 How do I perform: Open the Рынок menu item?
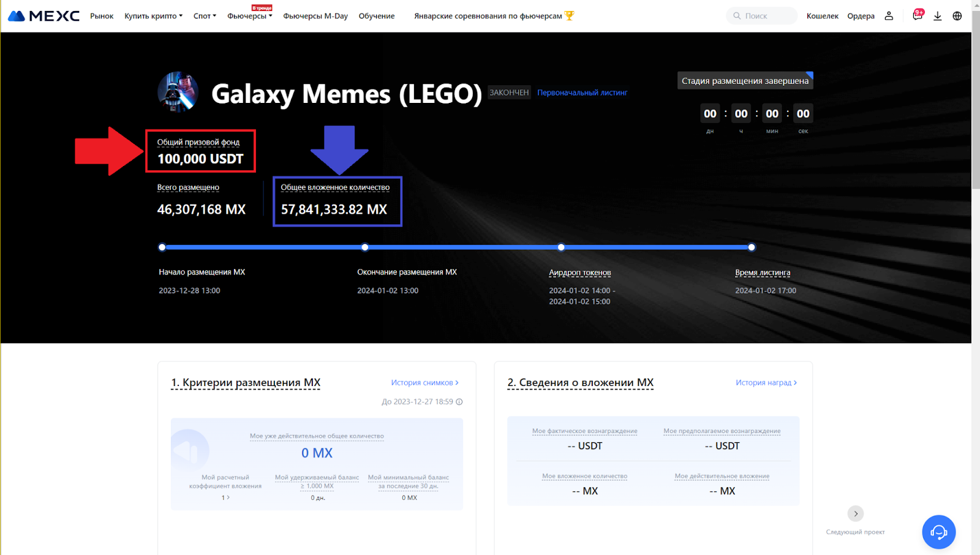pyautogui.click(x=102, y=16)
